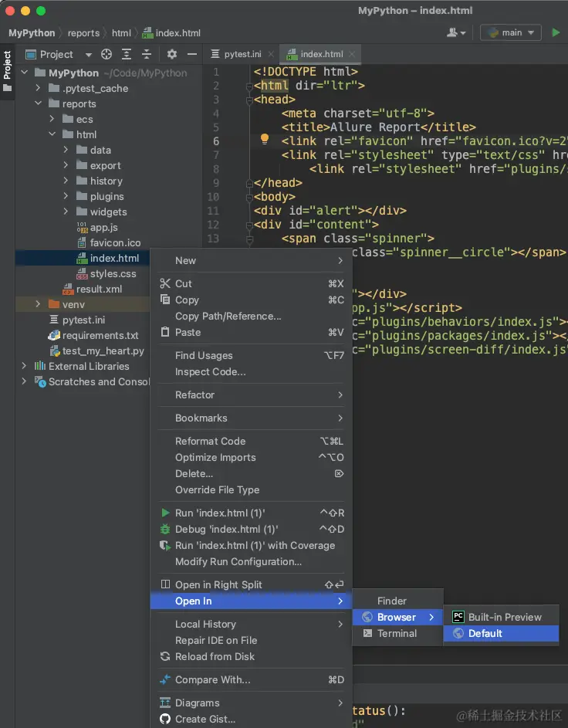The width and height of the screenshot is (568, 728).
Task: Select Compare With... menu item
Action: point(251,679)
